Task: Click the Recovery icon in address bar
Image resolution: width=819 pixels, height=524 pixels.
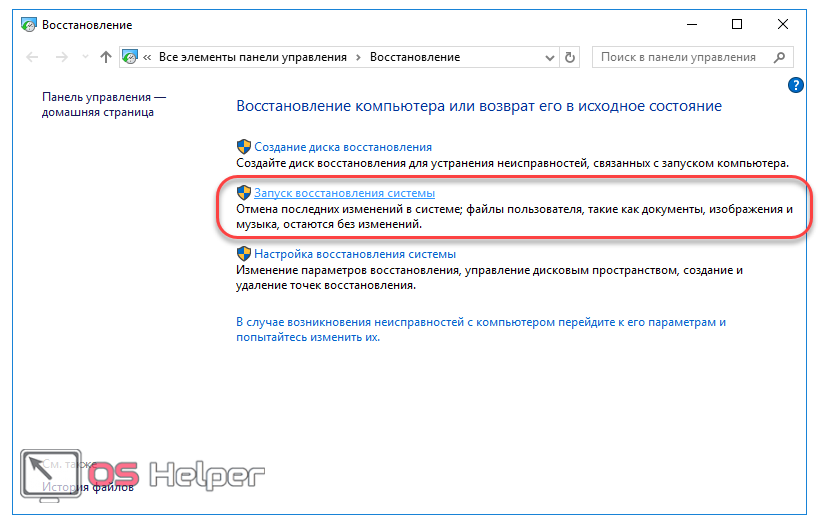Action: pyautogui.click(x=130, y=58)
